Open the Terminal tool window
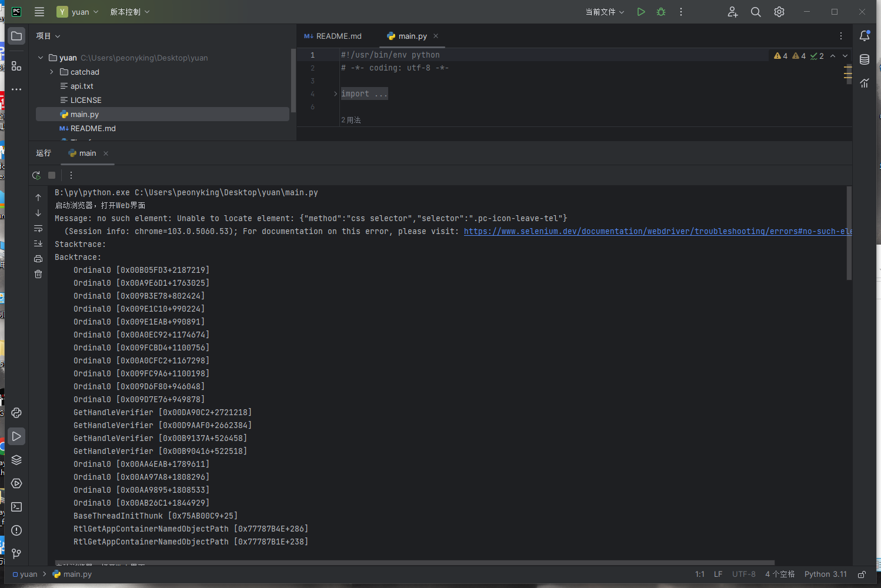This screenshot has width=881, height=588. (x=16, y=506)
